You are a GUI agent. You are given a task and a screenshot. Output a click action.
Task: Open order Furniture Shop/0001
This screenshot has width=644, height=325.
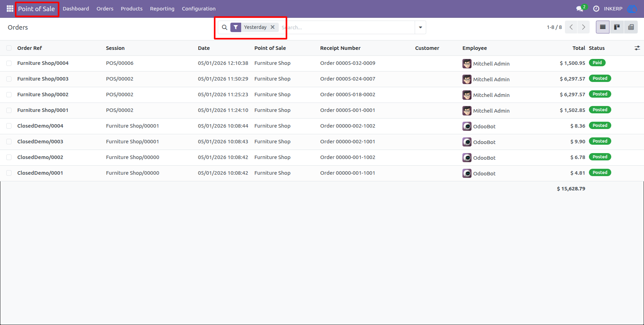point(43,110)
